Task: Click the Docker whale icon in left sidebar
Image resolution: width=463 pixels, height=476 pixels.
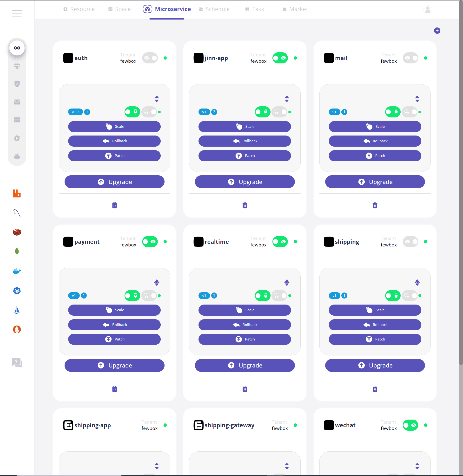Action: (x=17, y=271)
